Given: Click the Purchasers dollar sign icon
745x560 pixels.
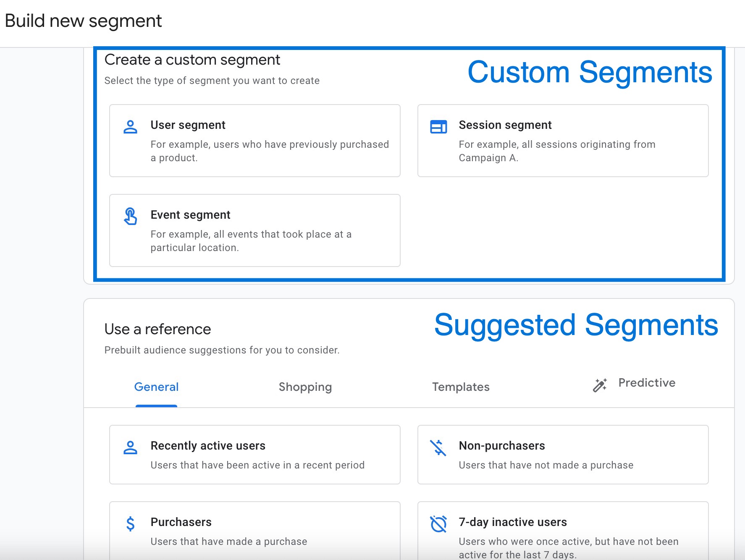Looking at the screenshot, I should 131,524.
